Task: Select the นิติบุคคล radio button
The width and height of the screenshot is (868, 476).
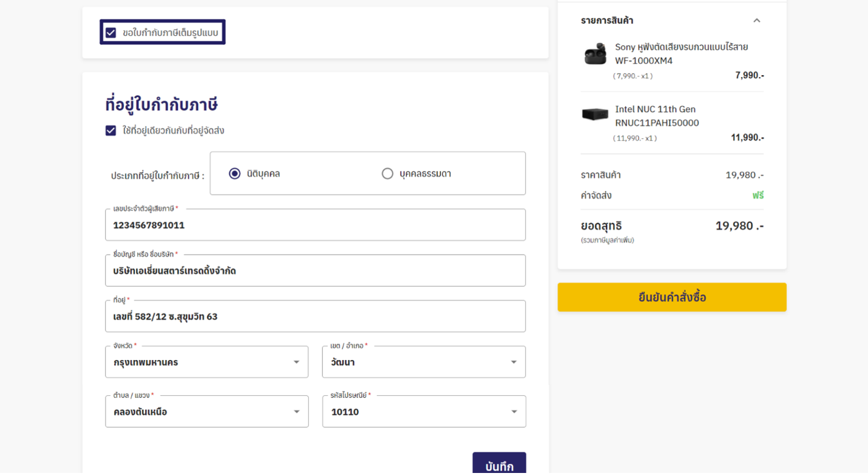Action: coord(235,173)
